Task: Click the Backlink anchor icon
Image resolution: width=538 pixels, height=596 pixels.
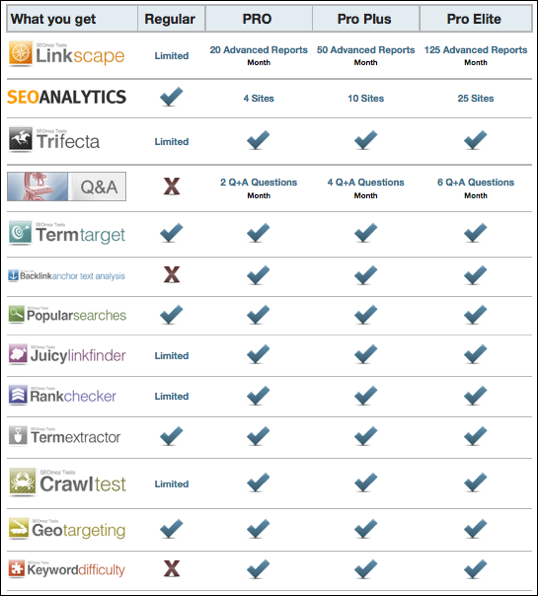Action: pos(13,275)
